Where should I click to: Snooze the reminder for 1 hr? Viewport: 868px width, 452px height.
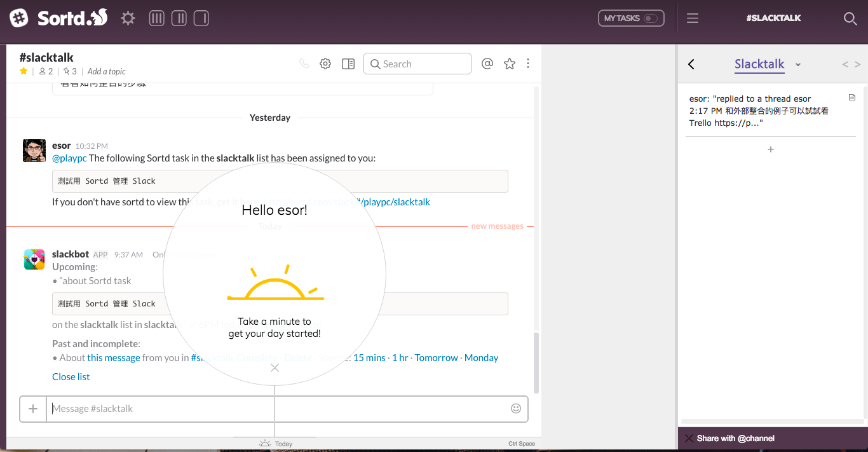pos(400,357)
